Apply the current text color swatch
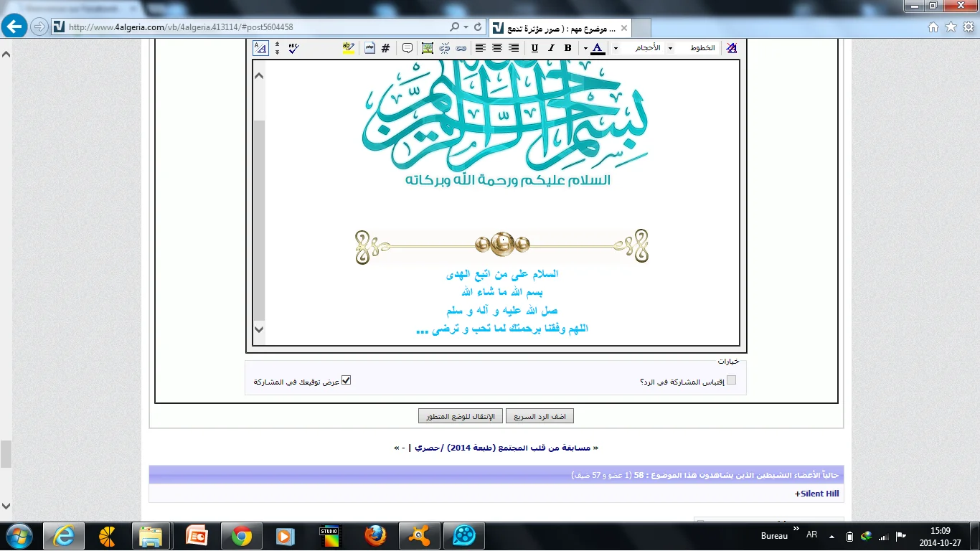 [x=597, y=48]
